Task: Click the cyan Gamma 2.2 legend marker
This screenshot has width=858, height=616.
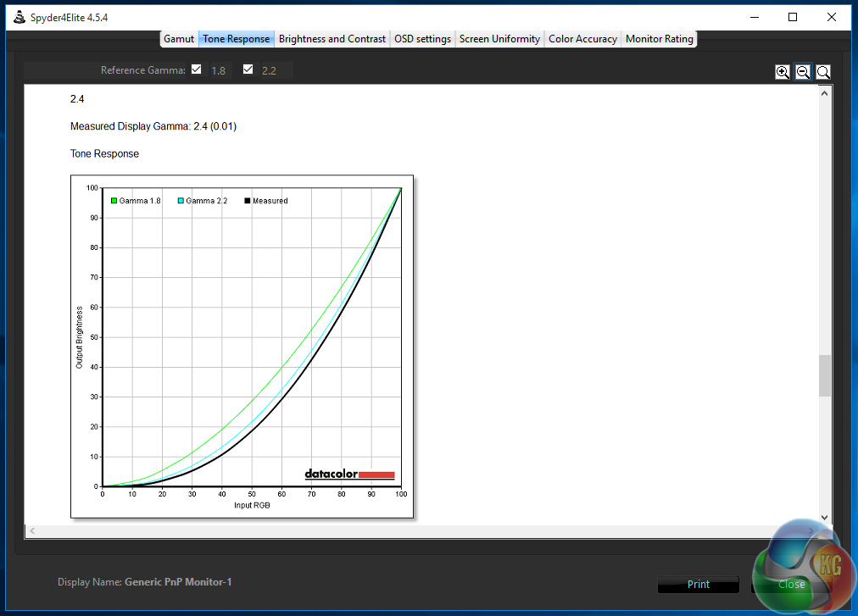Action: 181,201
